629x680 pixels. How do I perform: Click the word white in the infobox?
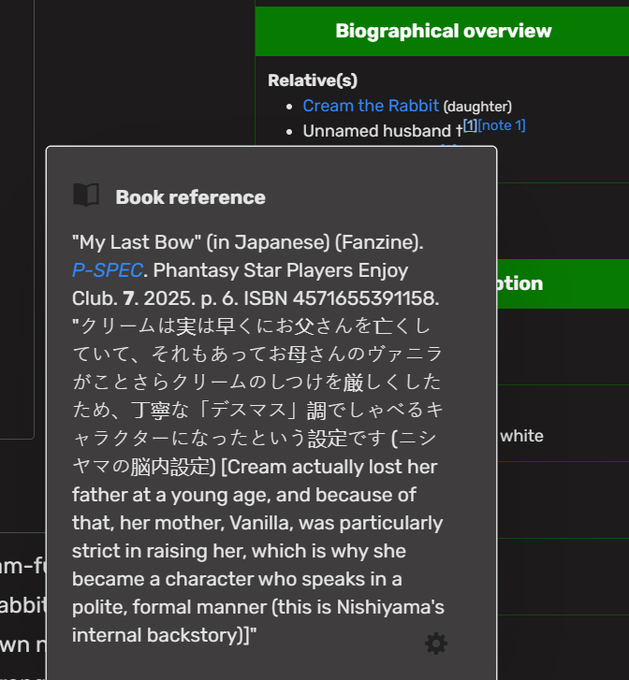[x=522, y=435]
